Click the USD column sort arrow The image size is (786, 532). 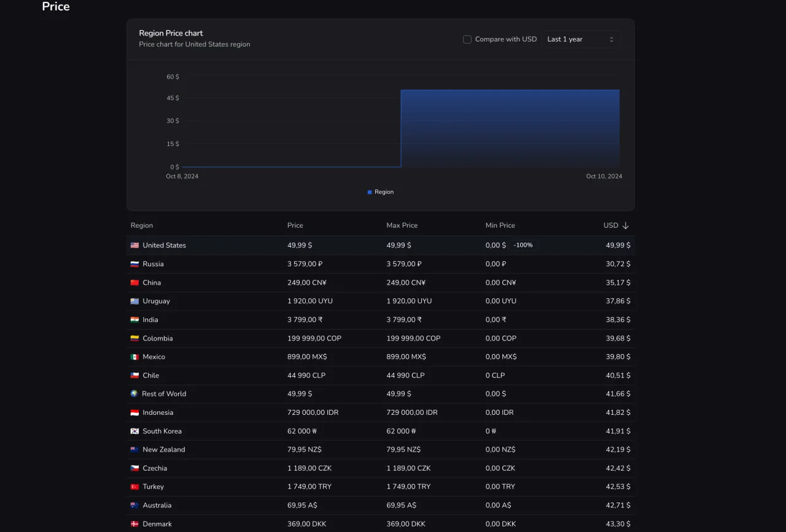pyautogui.click(x=626, y=226)
